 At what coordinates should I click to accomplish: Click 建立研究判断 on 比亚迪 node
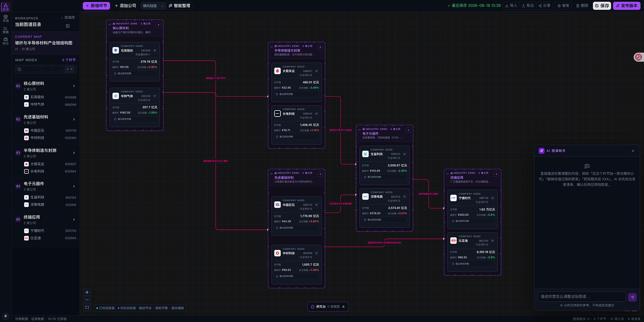click(473, 264)
